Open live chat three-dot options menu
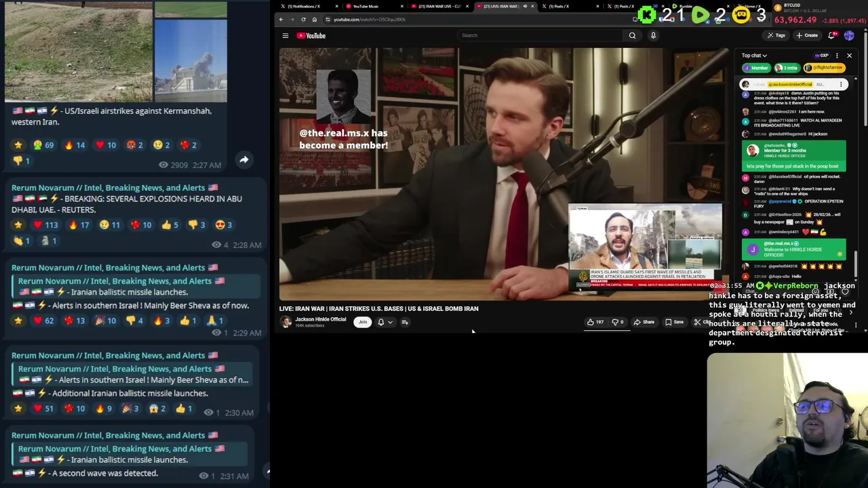The height and width of the screenshot is (488, 868). [837, 56]
